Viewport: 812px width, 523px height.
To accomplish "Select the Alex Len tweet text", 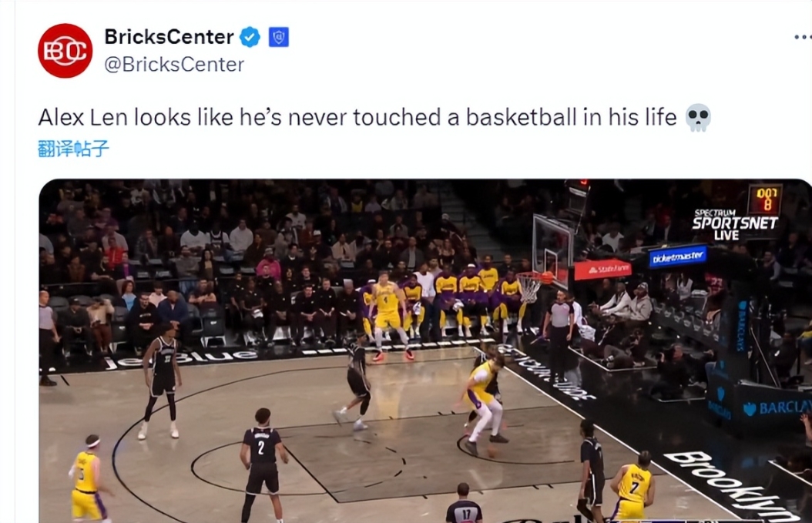I will [357, 118].
